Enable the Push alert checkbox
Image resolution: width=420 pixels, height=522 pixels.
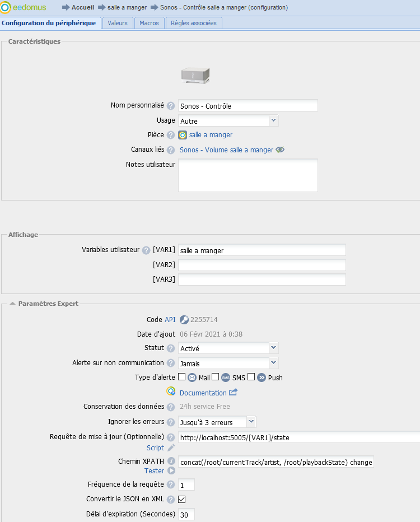(x=251, y=377)
